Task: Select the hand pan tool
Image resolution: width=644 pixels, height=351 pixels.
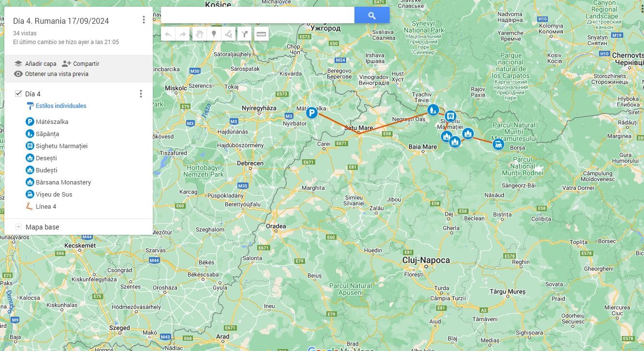Action: pos(199,34)
